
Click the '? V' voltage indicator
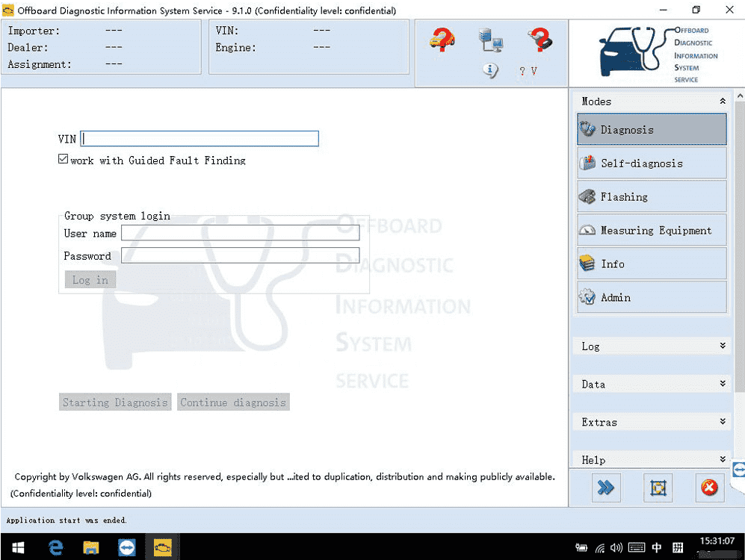(x=528, y=71)
